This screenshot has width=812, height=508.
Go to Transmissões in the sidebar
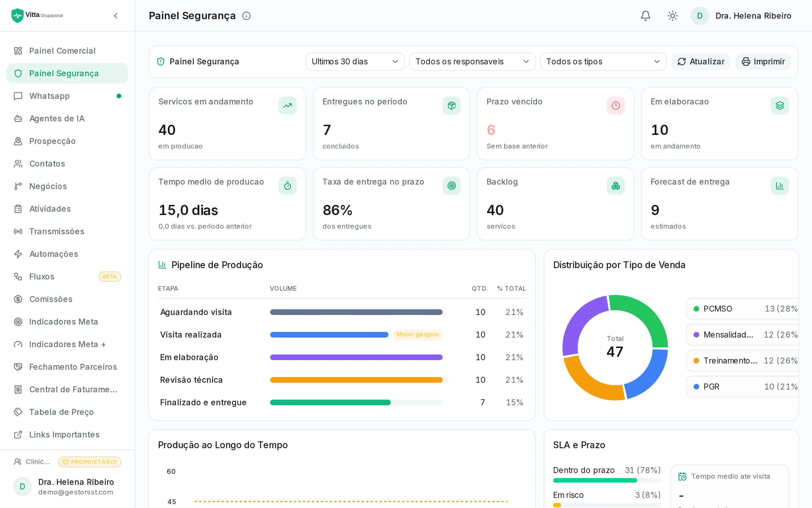coord(67,231)
